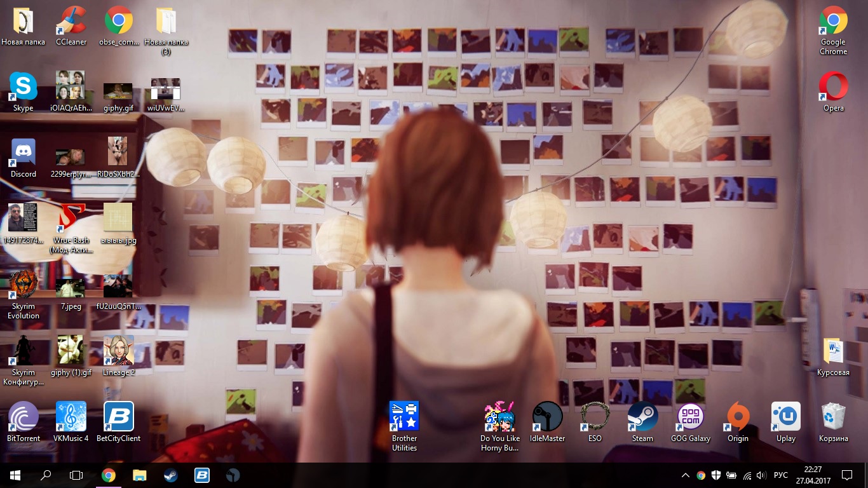Select the Google Chrome desktop shortcut
Image resolution: width=868 pixels, height=488 pixels.
pos(834,30)
